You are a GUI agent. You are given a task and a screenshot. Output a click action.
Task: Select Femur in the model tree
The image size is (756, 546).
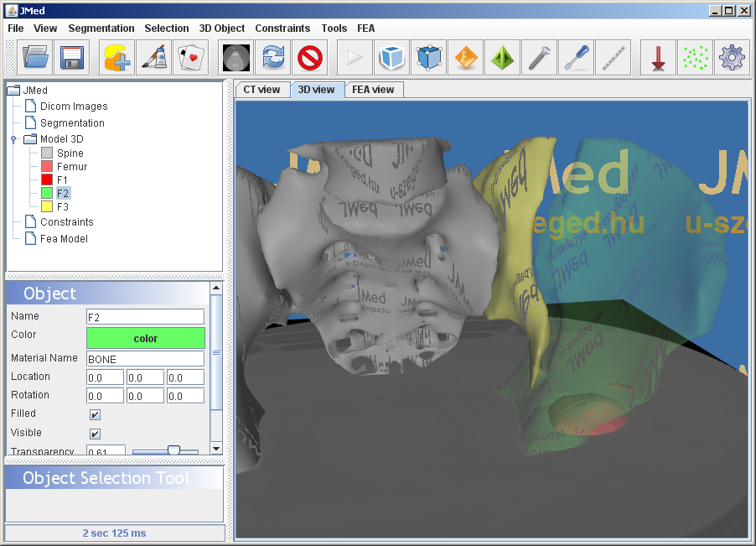pyautogui.click(x=71, y=167)
